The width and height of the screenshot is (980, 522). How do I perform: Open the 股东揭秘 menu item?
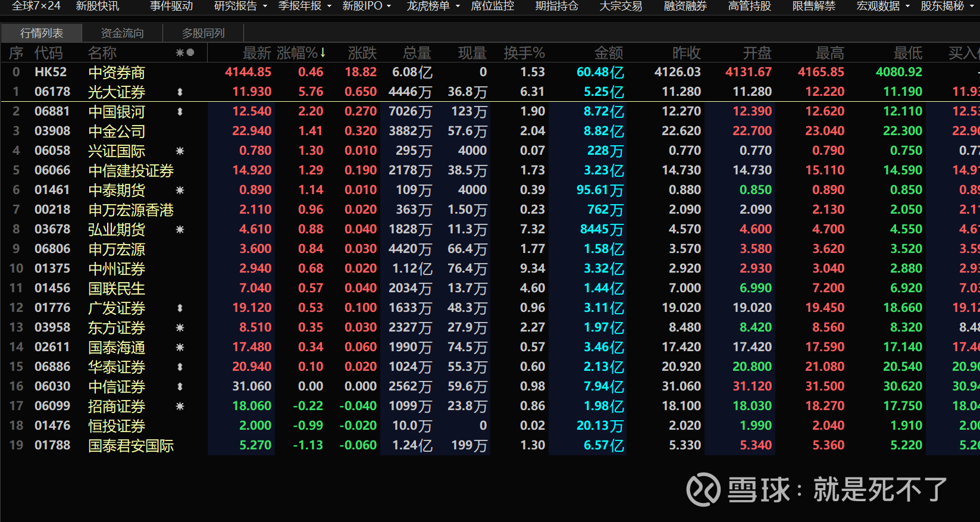[x=943, y=6]
